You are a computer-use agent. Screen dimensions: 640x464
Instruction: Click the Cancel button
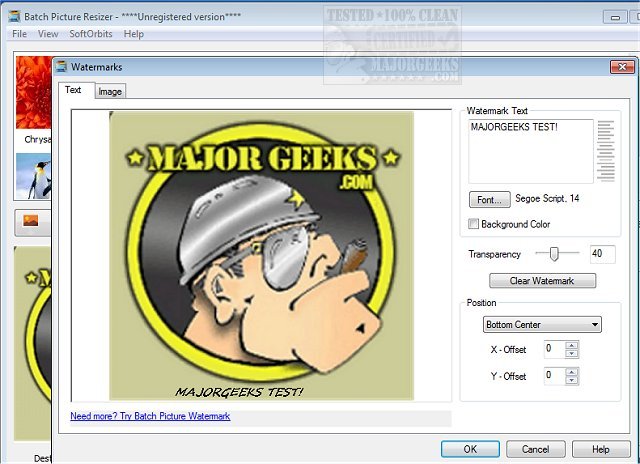point(536,449)
